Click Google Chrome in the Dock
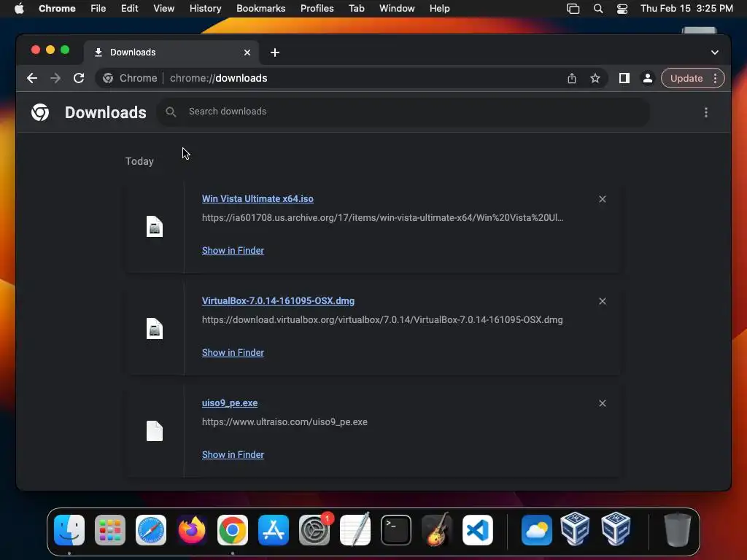747x560 pixels. (233, 530)
